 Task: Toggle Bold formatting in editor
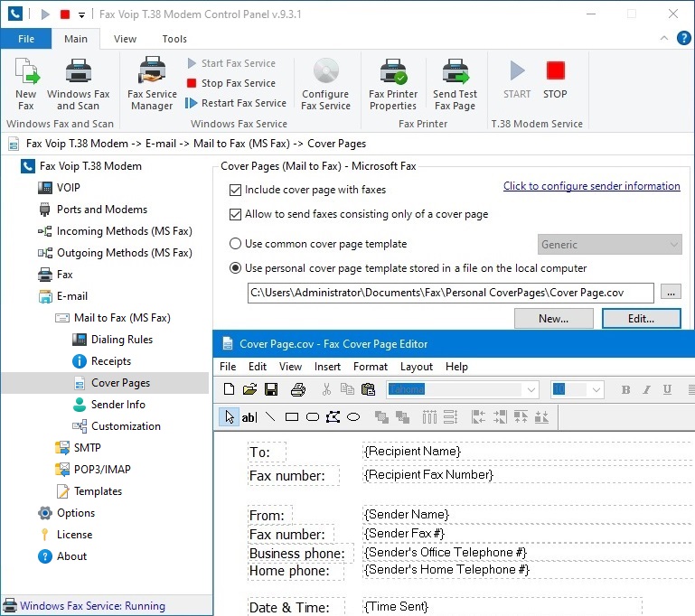pyautogui.click(x=625, y=389)
